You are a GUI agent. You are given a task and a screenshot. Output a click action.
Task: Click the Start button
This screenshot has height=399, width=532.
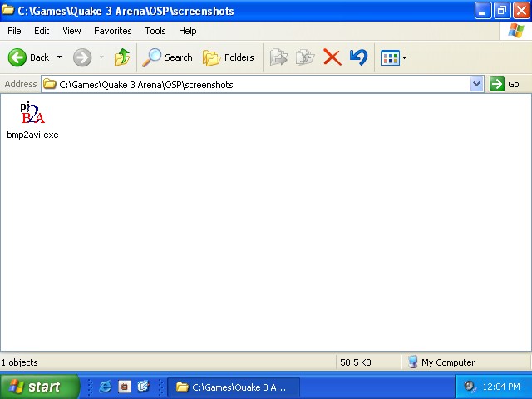click(38, 387)
